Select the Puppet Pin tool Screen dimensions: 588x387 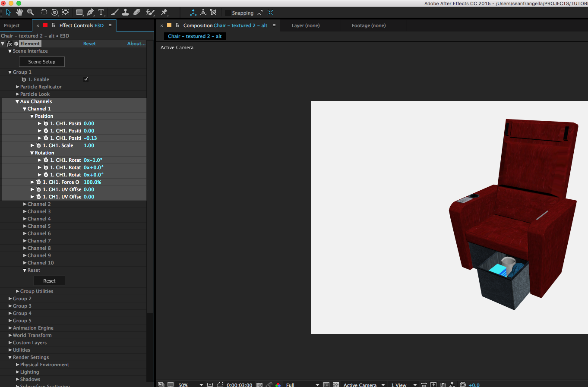(164, 12)
